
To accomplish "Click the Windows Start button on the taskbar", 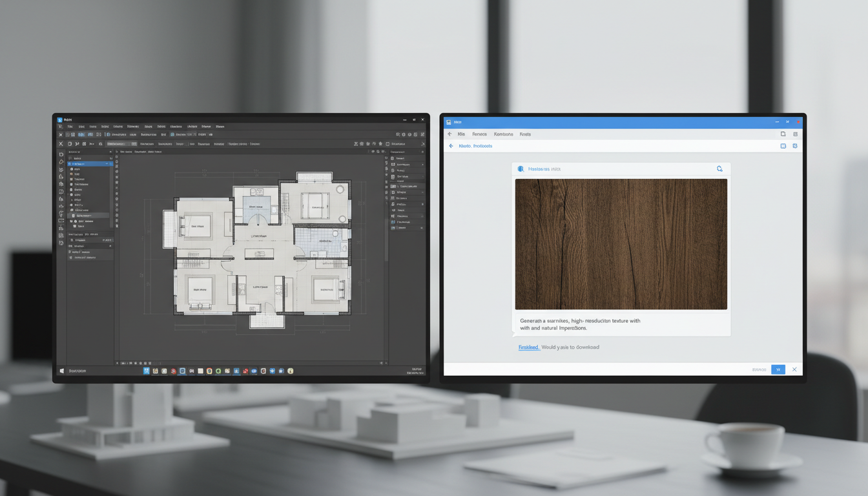I will [62, 371].
